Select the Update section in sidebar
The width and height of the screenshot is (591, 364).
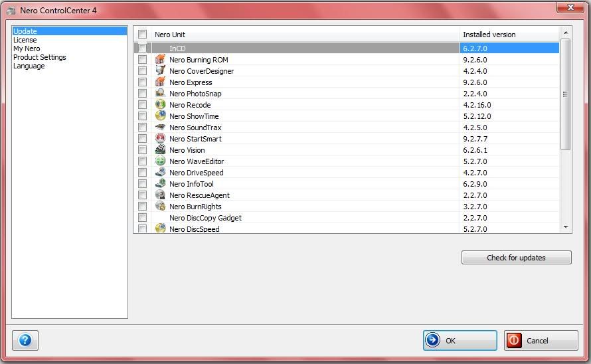coord(69,31)
